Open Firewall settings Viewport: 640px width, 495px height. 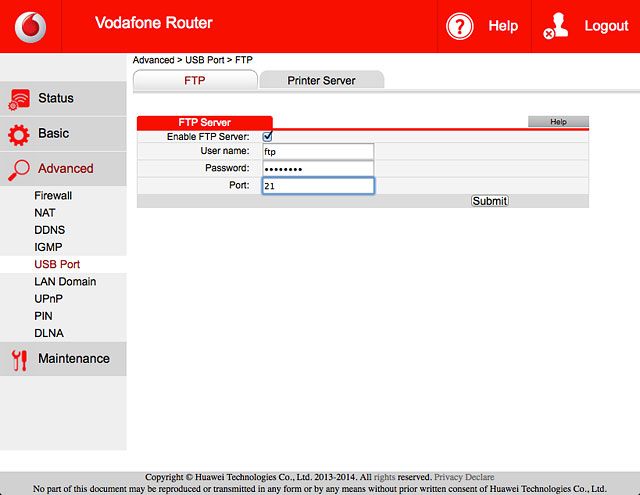(53, 195)
